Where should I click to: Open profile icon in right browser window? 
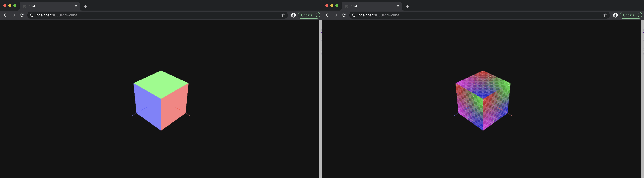[615, 15]
